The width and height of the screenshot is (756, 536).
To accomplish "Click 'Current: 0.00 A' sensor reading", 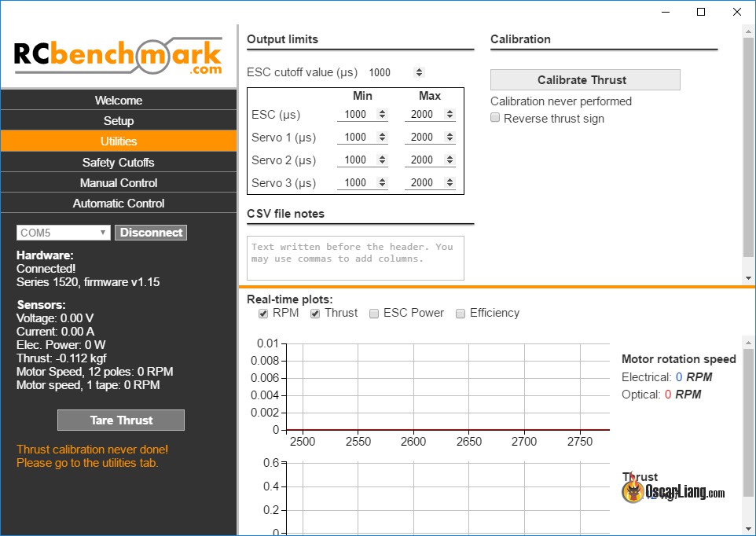I will 56,332.
